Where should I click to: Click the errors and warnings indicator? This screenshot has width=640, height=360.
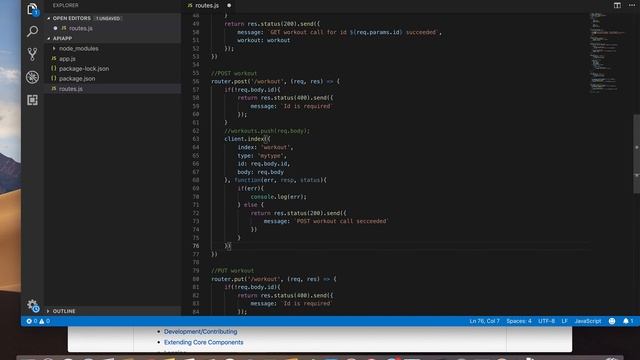click(x=38, y=321)
